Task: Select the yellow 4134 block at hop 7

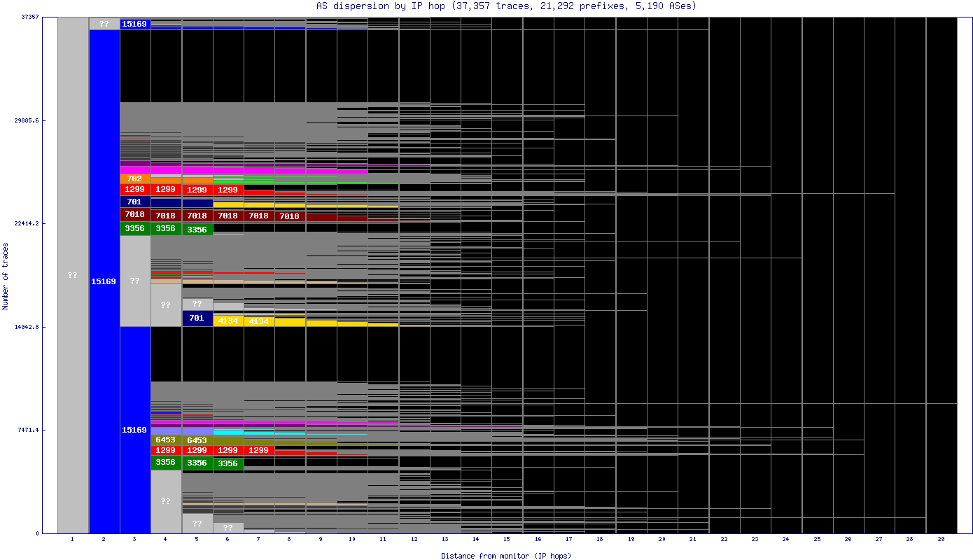Action: tap(259, 322)
